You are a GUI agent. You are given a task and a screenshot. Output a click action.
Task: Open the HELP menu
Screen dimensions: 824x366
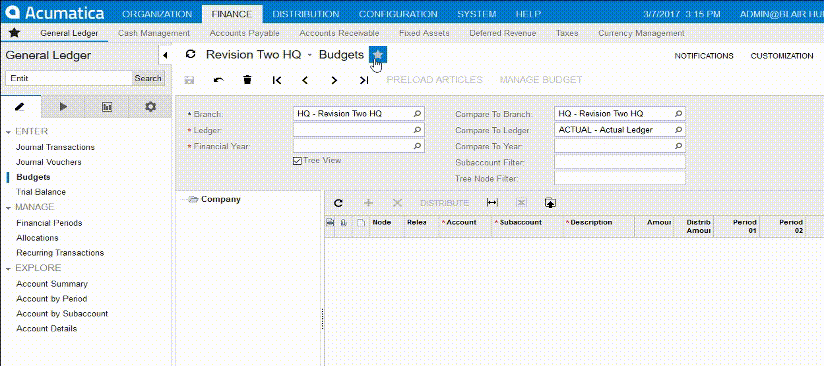[x=529, y=14]
